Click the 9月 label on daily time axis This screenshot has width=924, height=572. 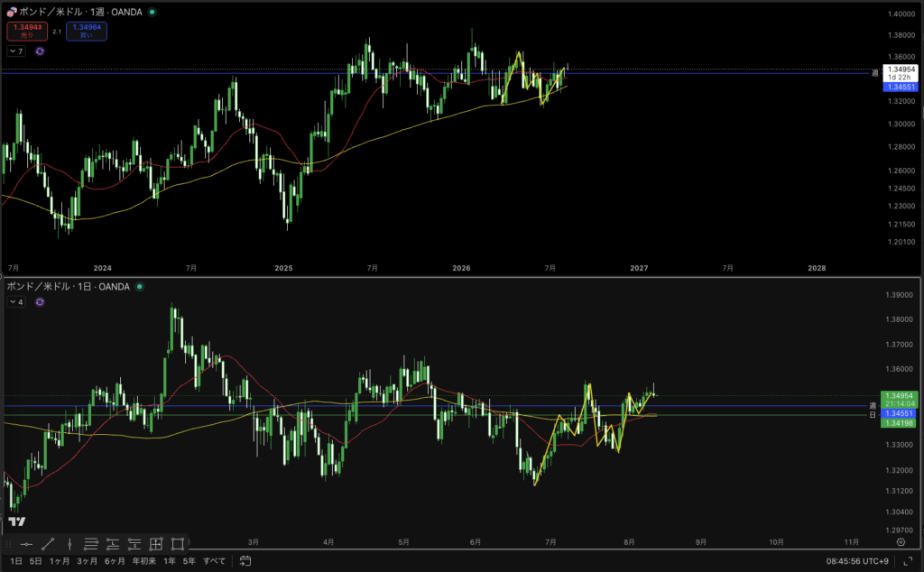pos(700,542)
